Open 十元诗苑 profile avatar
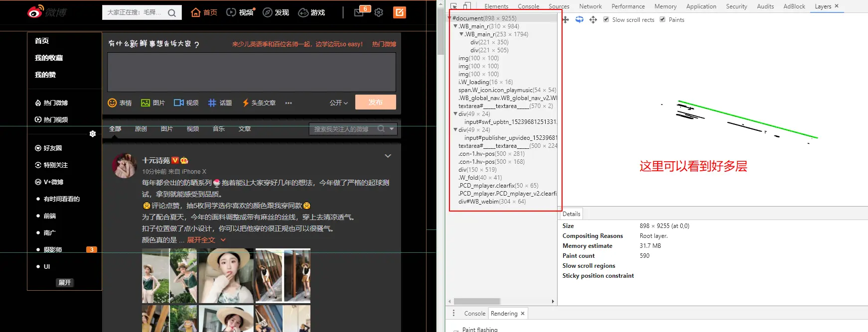Image resolution: width=868 pixels, height=332 pixels. 125,166
